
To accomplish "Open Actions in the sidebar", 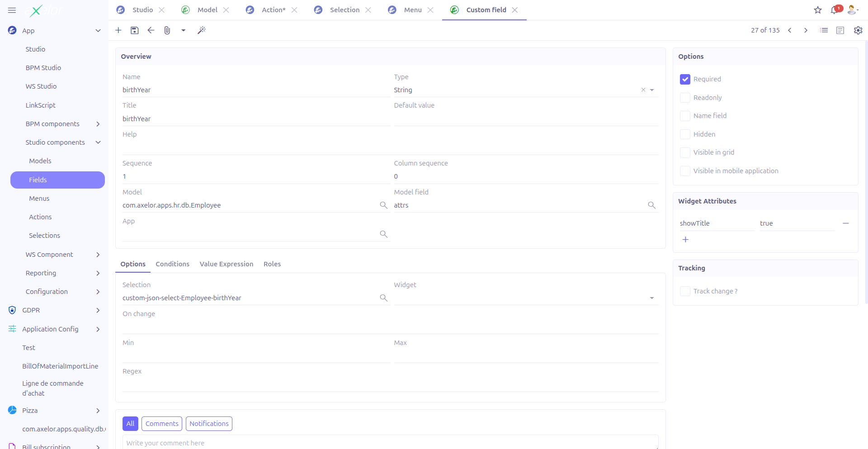I will 40,217.
